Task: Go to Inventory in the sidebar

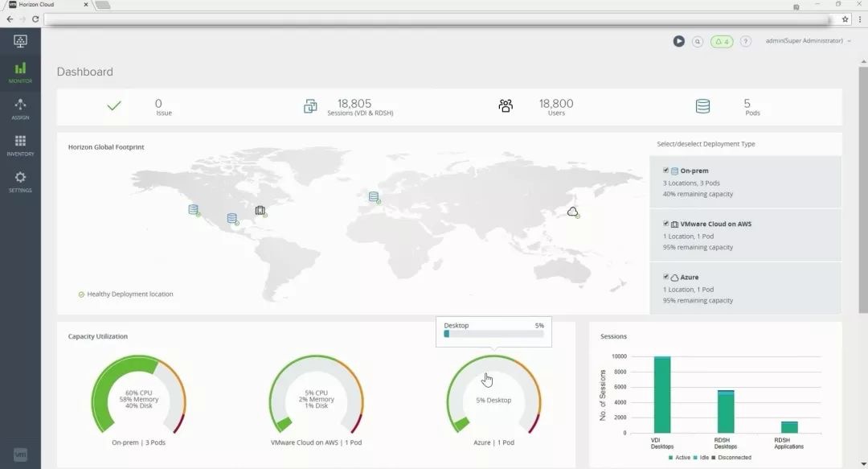Action: [x=20, y=145]
